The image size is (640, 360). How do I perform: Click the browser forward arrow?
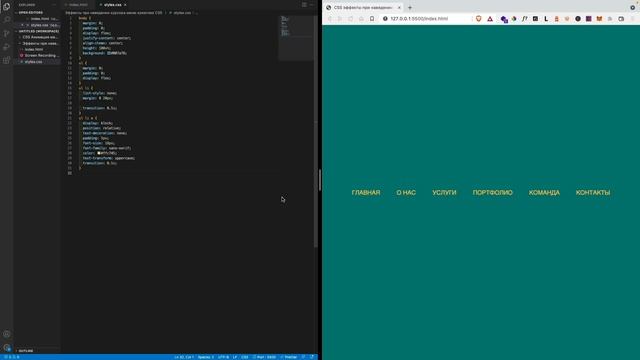(x=340, y=19)
